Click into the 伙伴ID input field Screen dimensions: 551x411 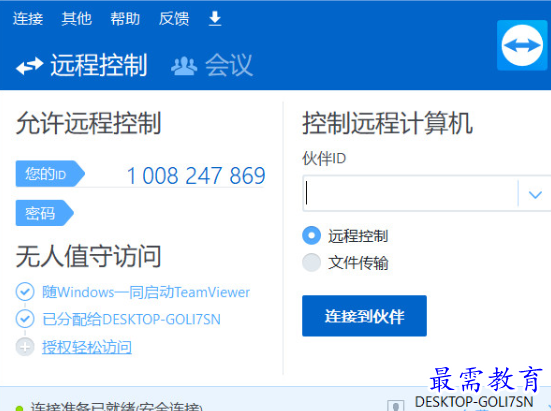click(x=410, y=193)
